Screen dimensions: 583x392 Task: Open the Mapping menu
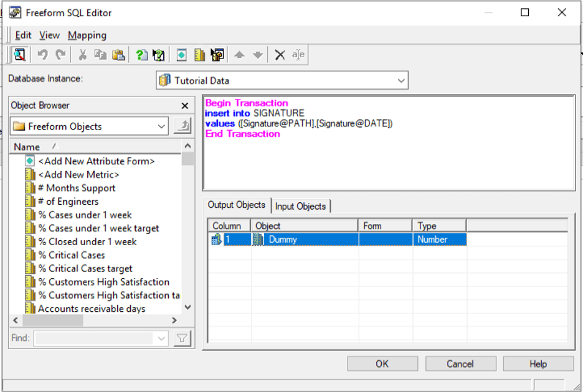pos(87,35)
